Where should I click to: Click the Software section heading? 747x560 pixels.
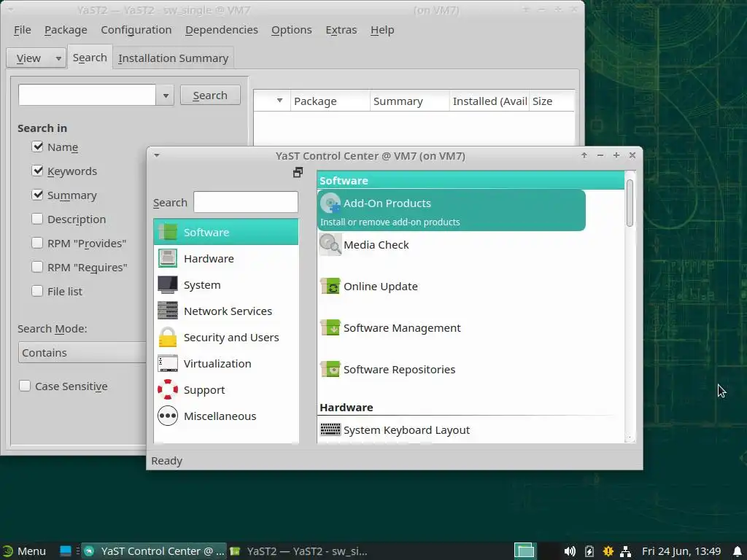click(344, 181)
